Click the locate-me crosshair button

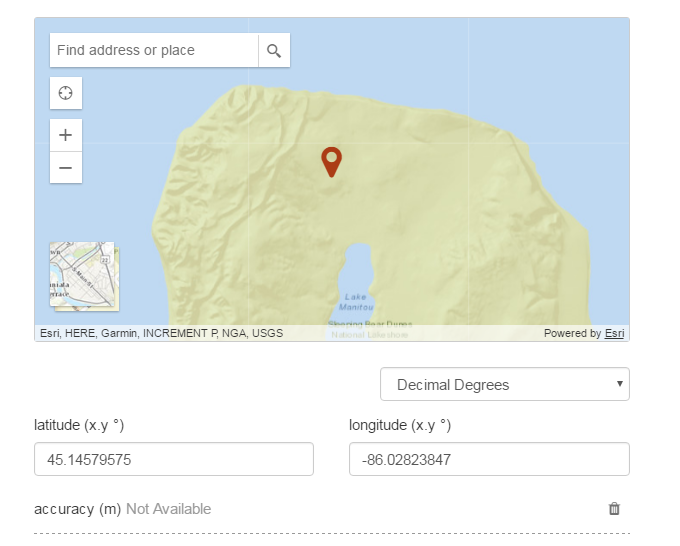pos(66,93)
